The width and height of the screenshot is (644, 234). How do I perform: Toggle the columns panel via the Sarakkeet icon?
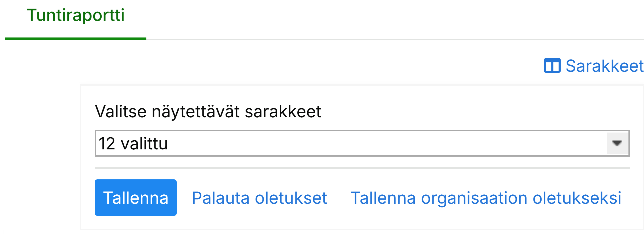pyautogui.click(x=552, y=66)
